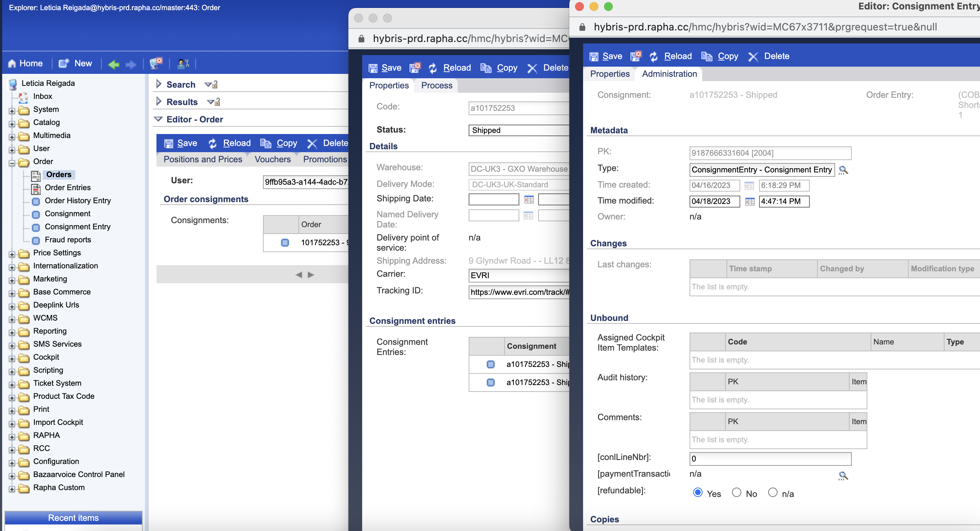
Task: Click the Home icon in Explorer toolbar
Action: 12,63
